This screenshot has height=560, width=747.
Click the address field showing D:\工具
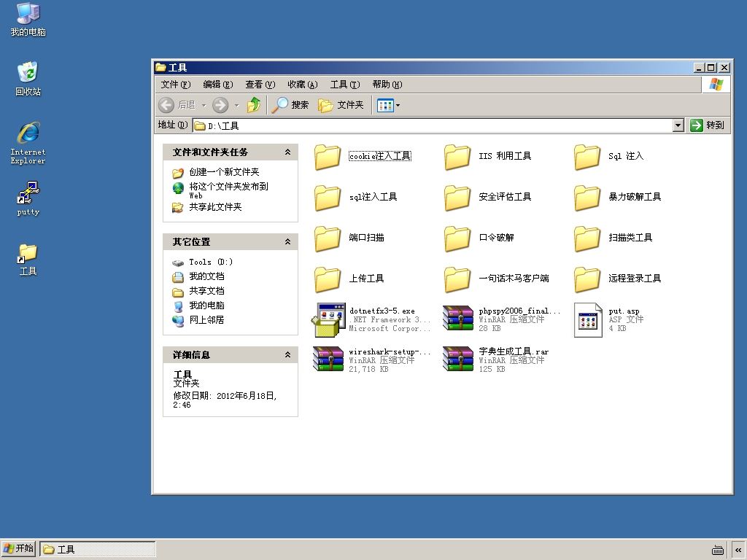[433, 125]
